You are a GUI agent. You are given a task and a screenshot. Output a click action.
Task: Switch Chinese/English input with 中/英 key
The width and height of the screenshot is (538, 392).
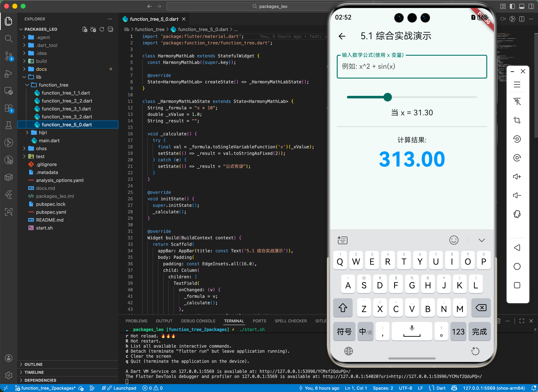pos(365,332)
